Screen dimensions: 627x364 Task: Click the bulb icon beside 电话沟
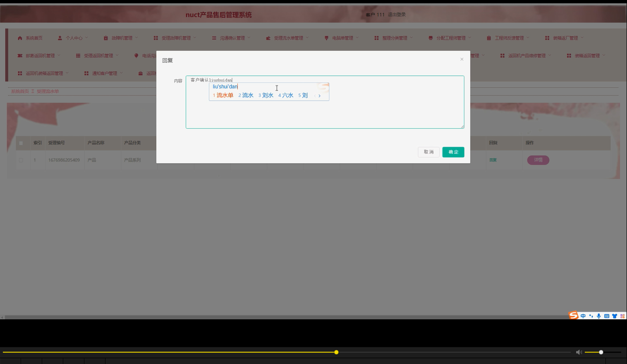(136, 55)
